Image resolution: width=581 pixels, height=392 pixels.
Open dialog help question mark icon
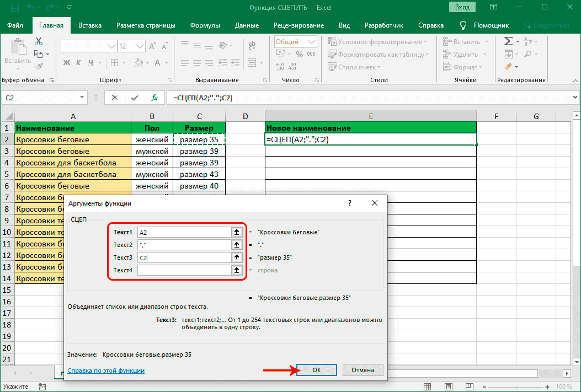(x=349, y=203)
